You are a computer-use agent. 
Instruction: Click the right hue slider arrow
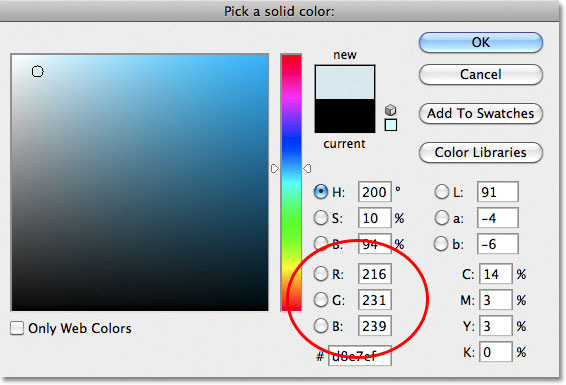pos(307,169)
